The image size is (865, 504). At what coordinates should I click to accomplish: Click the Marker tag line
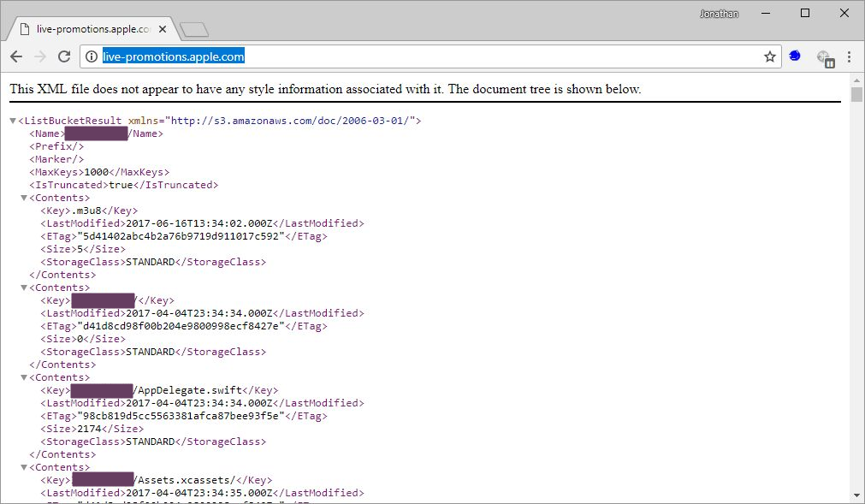(56, 159)
